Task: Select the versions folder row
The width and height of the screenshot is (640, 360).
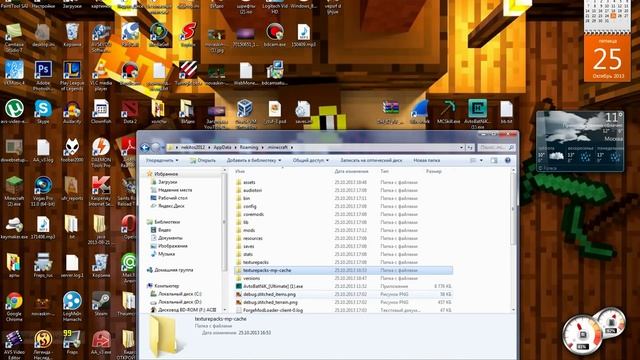Action: point(343,278)
